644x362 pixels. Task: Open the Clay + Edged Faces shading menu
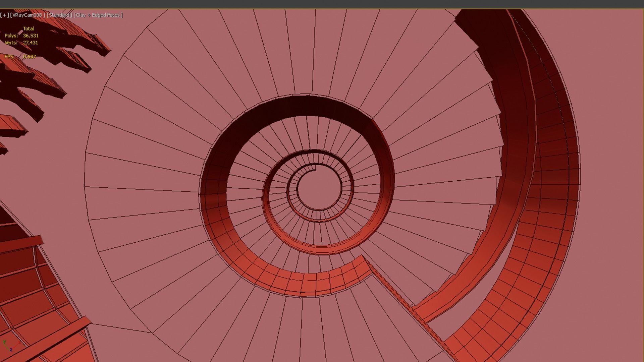[x=98, y=15]
